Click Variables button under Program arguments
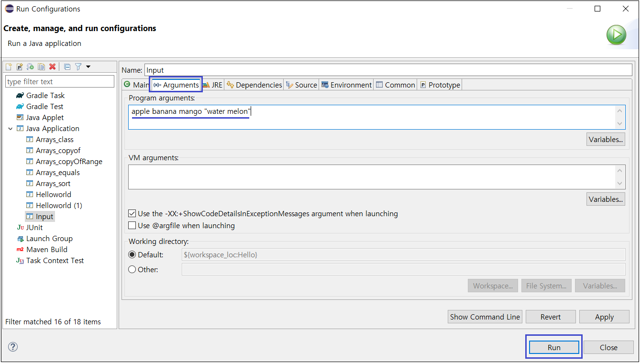This screenshot has width=641, height=364. pos(606,140)
